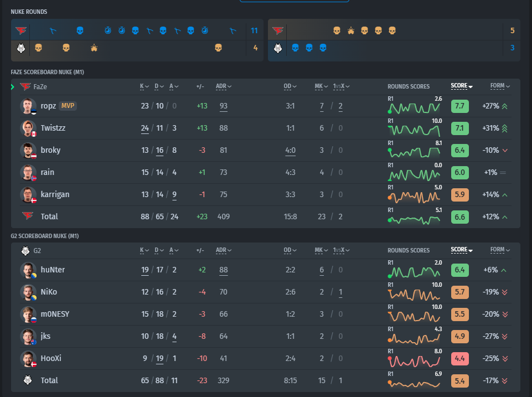Open NiKo's player avatar
The image size is (532, 397).
28,292
